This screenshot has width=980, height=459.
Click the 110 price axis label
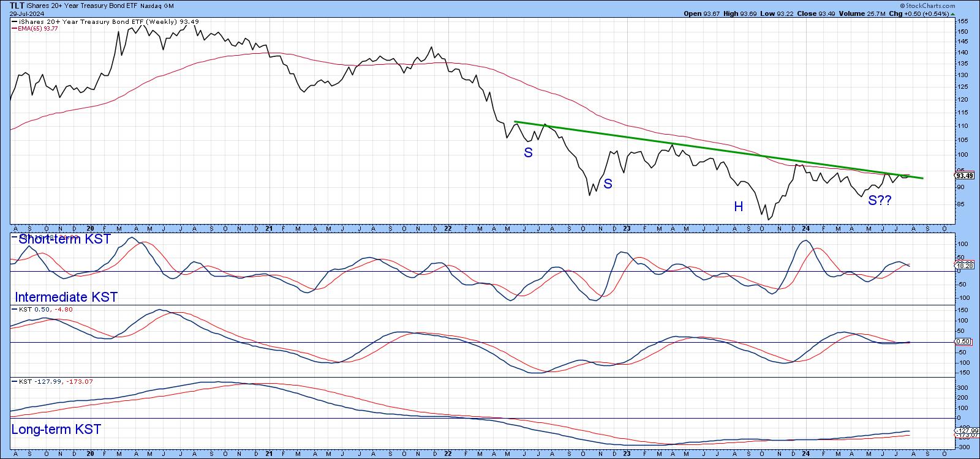[x=962, y=126]
